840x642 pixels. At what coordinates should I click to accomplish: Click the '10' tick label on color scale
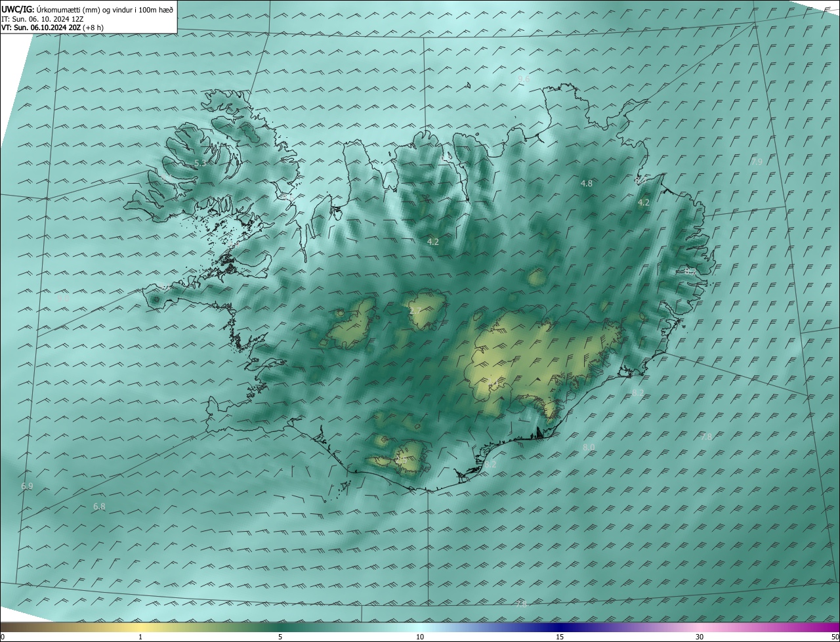click(420, 637)
